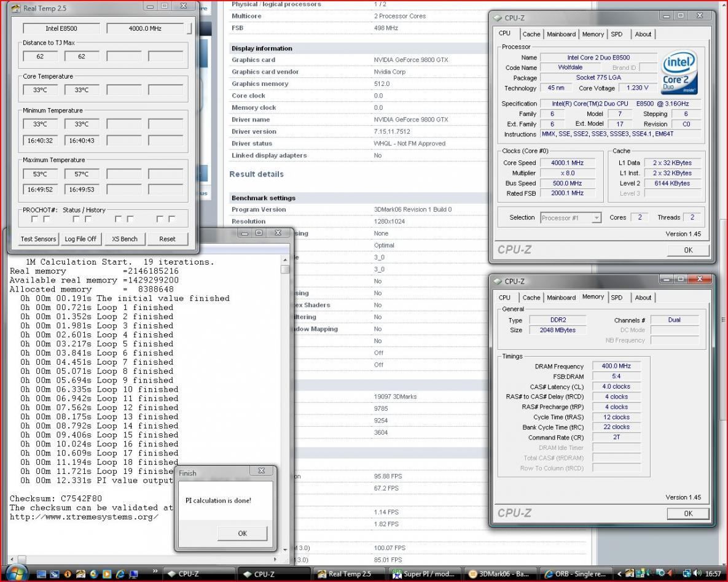Click the Result details heading
The image size is (728, 582).
click(x=256, y=174)
